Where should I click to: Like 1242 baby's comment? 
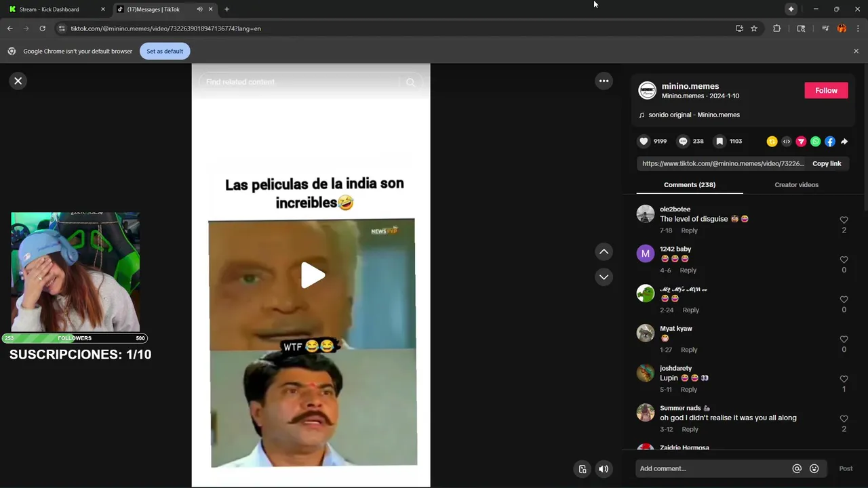[x=844, y=260]
